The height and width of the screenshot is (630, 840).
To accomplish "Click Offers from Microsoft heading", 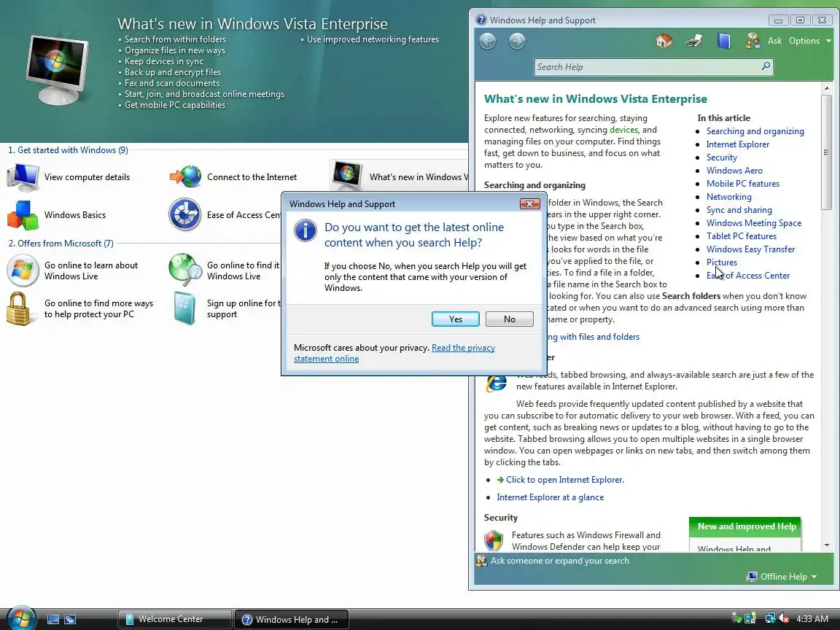I will point(61,244).
